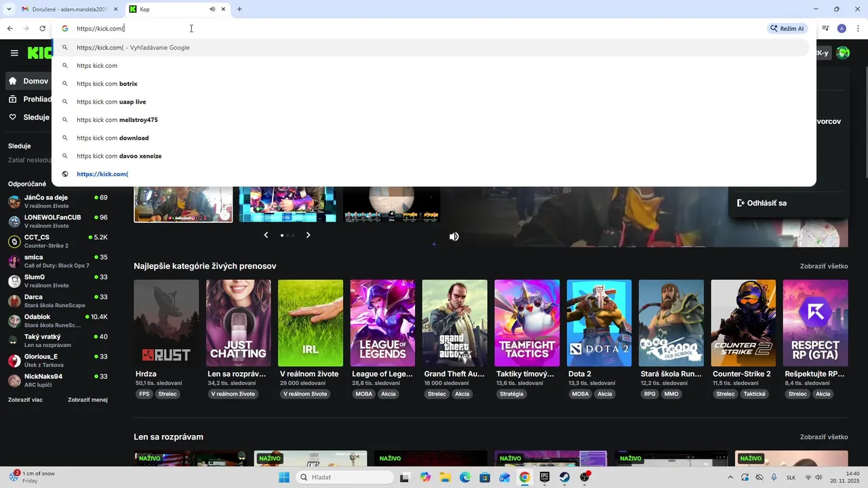This screenshot has height=488, width=868.
Task: Open the Sleduje heart sidebar item
Action: coord(28,117)
